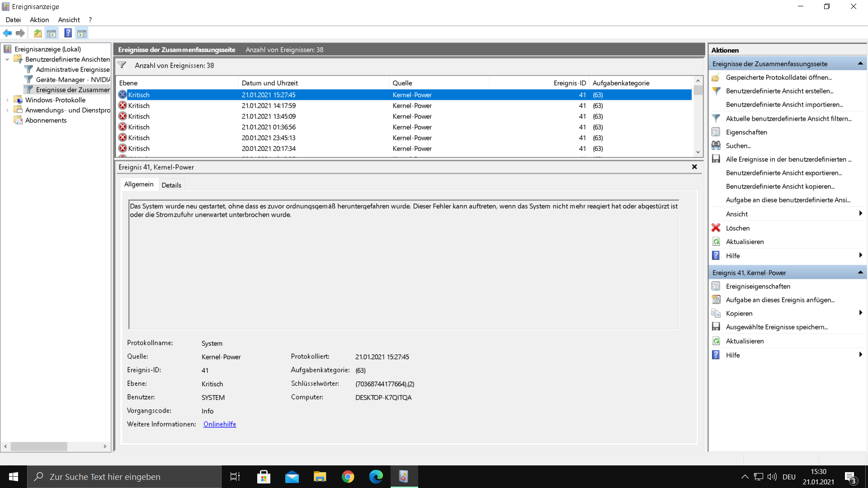Click Ausgewählte Ereignisse speichern

pos(776,327)
